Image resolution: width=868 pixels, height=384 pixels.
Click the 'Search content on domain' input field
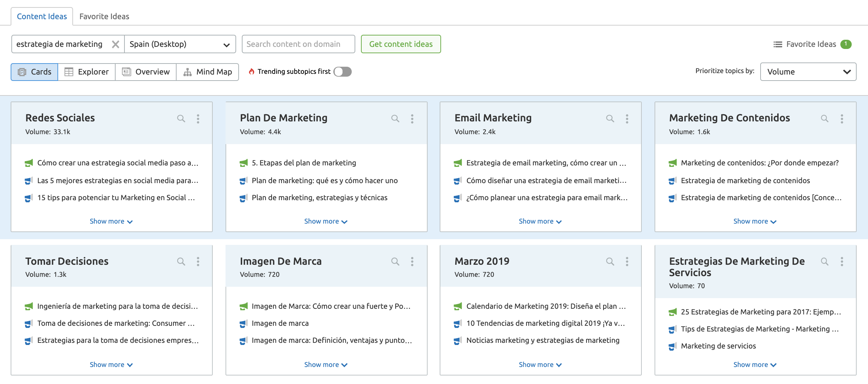point(298,44)
